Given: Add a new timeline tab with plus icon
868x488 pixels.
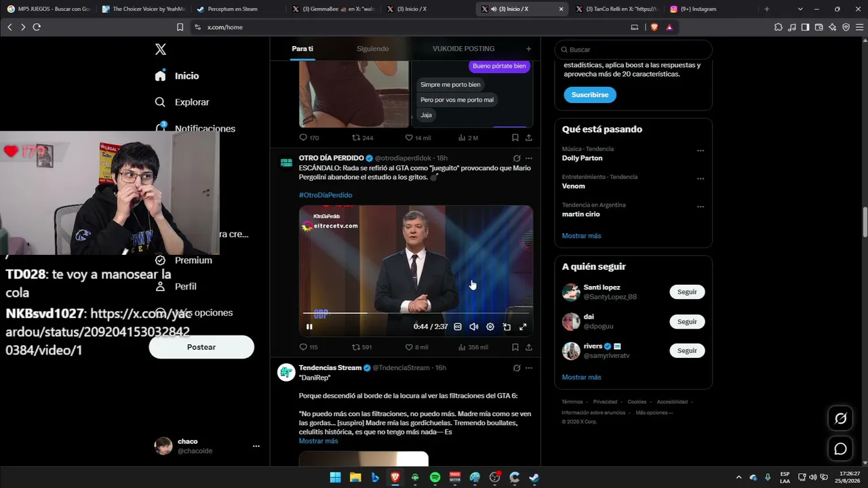Looking at the screenshot, I should click(528, 49).
